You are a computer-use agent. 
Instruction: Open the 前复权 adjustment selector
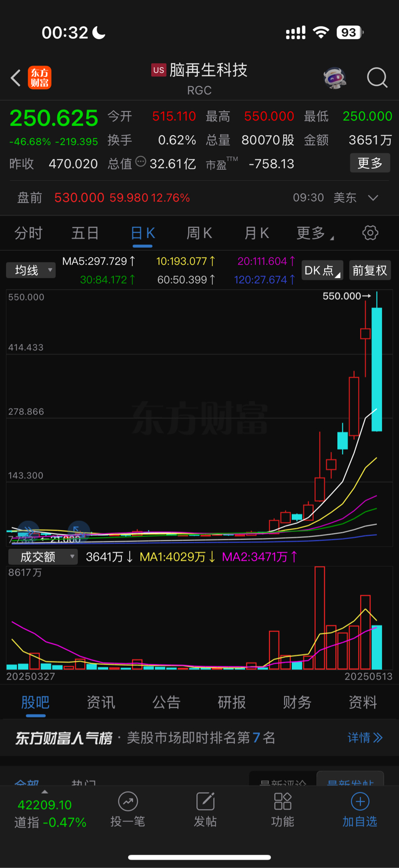click(x=370, y=270)
